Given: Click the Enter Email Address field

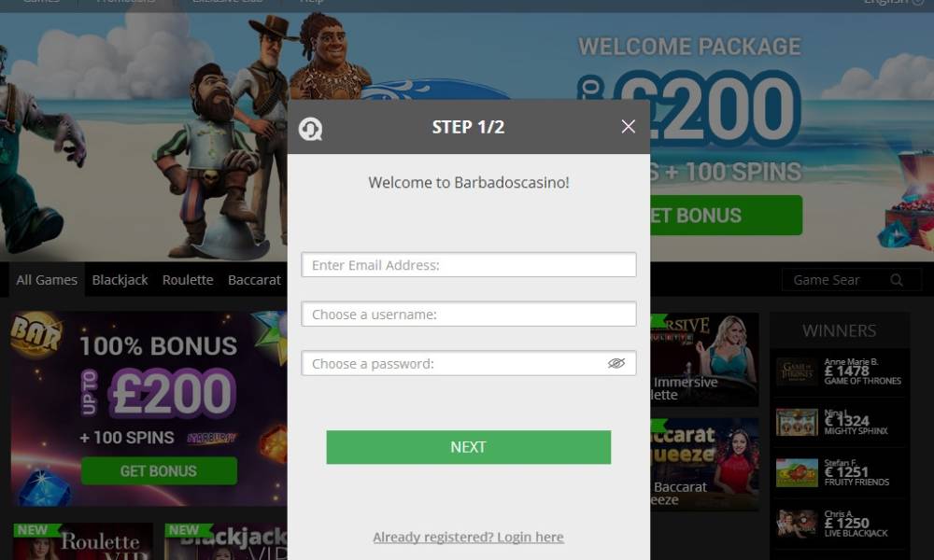Looking at the screenshot, I should [468, 265].
